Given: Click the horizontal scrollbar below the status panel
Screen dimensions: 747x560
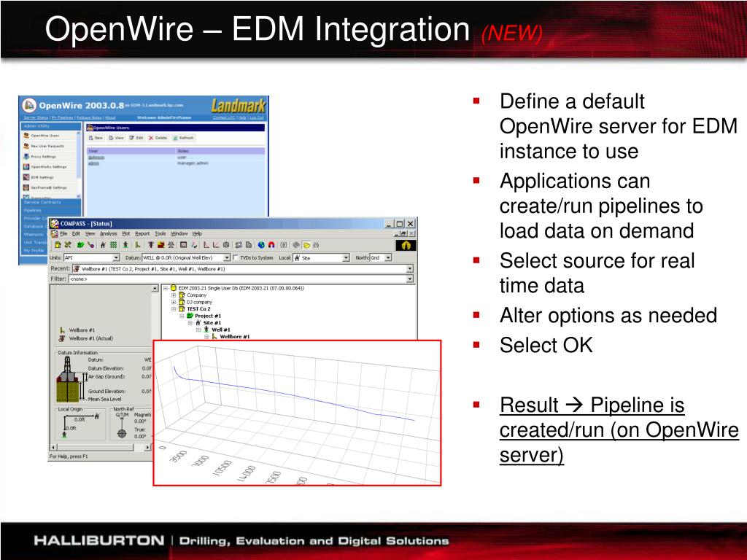Looking at the screenshot, I should [101, 447].
